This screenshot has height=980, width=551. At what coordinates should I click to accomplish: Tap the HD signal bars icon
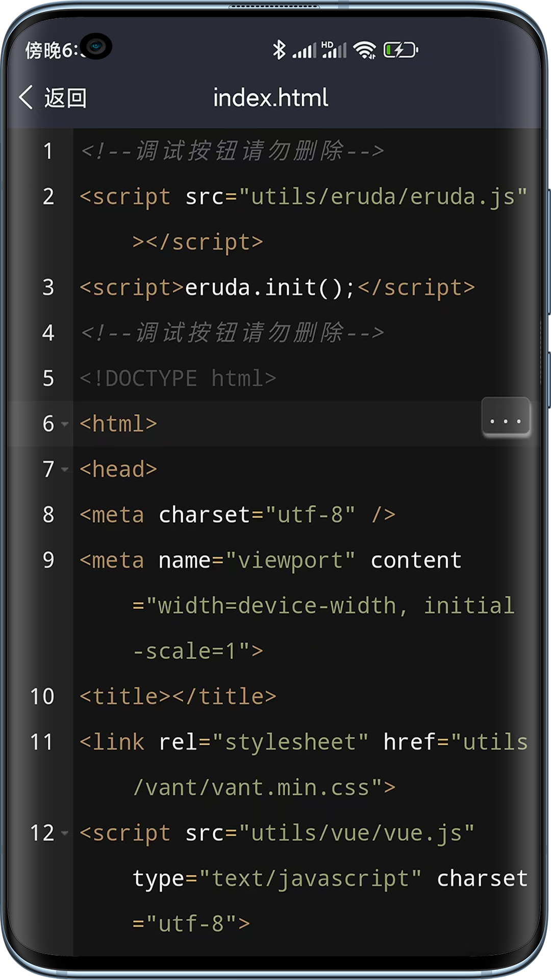[x=334, y=50]
